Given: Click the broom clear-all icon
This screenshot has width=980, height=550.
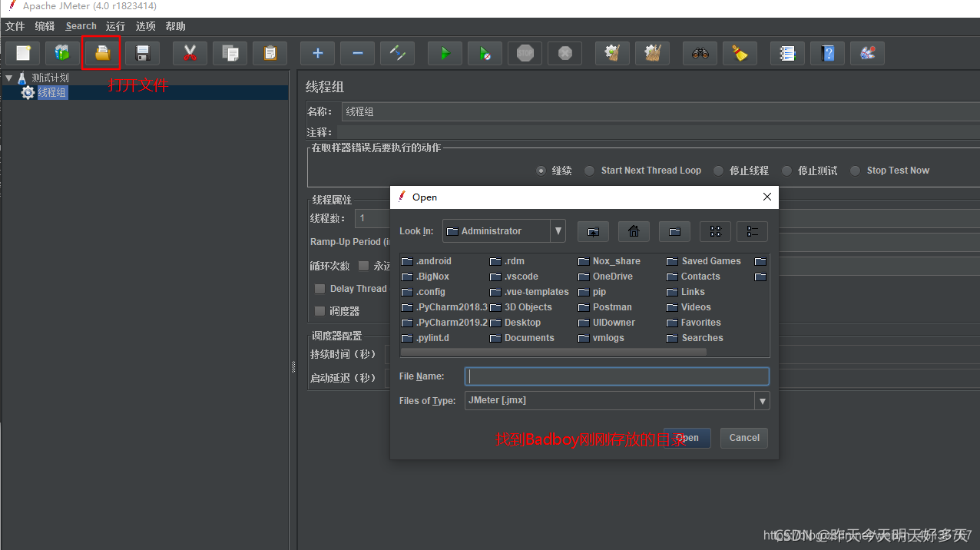Looking at the screenshot, I should (x=740, y=53).
